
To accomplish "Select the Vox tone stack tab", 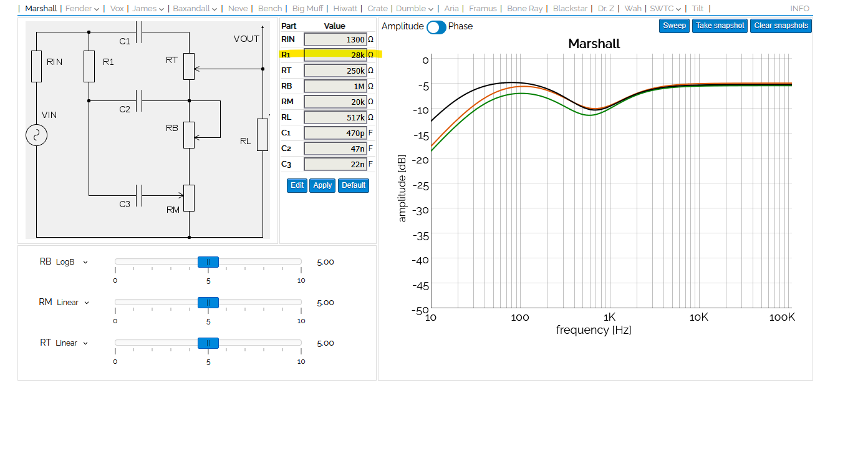I will point(117,9).
